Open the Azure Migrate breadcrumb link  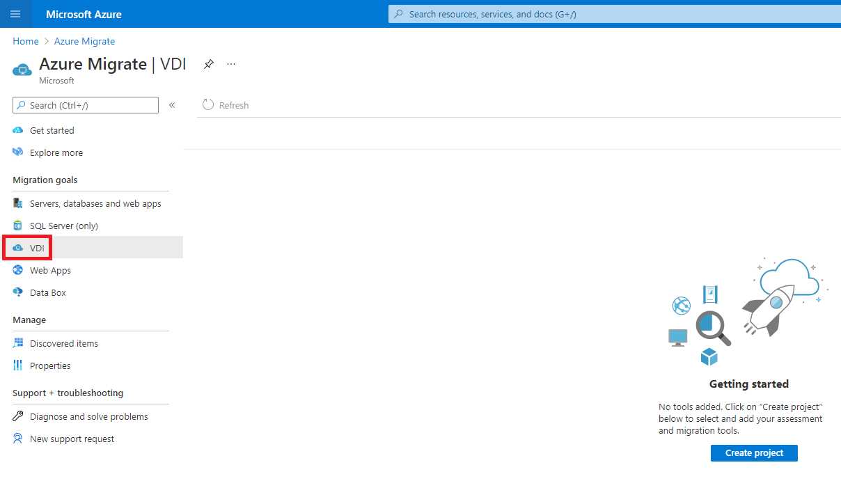click(x=84, y=41)
